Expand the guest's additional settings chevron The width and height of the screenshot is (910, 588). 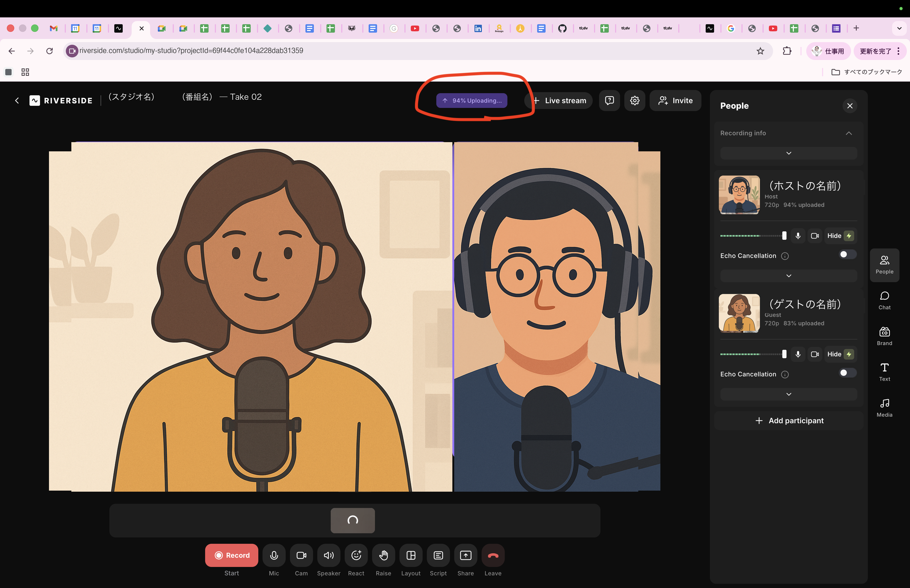tap(789, 394)
